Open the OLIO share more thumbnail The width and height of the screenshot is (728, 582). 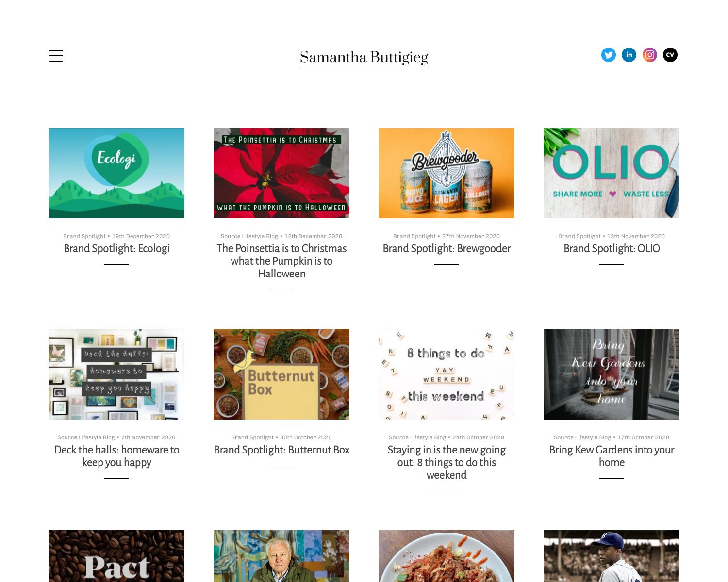tap(612, 173)
